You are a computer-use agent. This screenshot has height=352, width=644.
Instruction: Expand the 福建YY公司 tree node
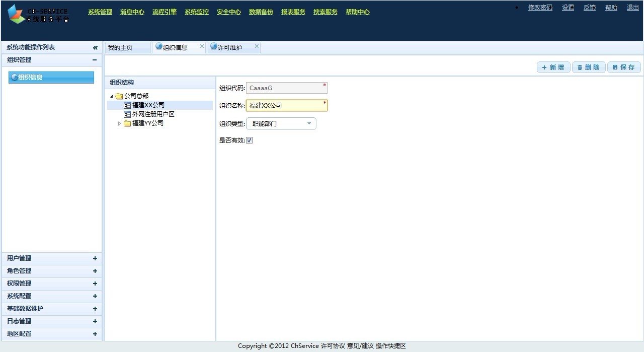pyautogui.click(x=119, y=123)
